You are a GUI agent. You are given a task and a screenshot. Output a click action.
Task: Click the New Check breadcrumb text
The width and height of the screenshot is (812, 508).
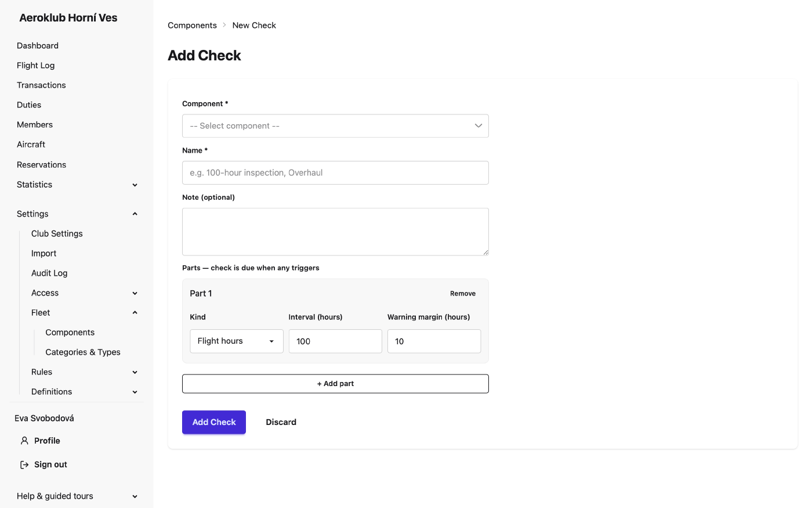[x=254, y=26]
